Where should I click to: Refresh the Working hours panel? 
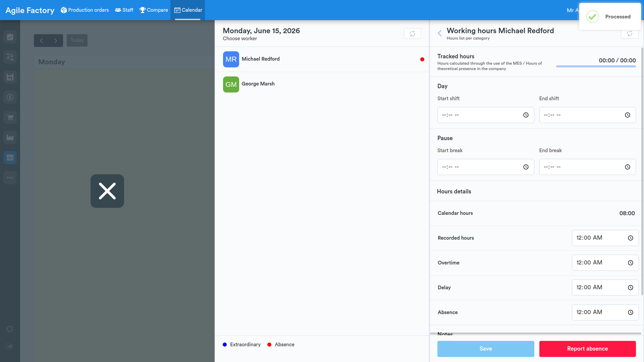(630, 34)
